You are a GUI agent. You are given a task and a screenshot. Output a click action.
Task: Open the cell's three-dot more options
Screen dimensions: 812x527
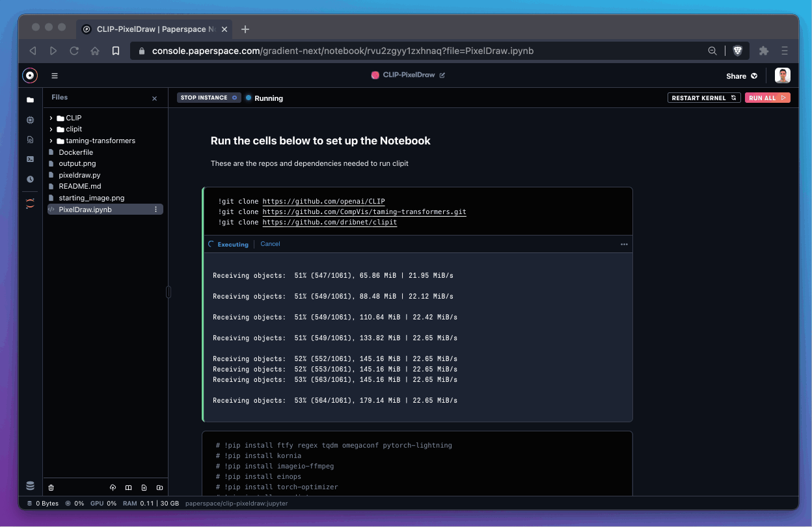pyautogui.click(x=624, y=245)
